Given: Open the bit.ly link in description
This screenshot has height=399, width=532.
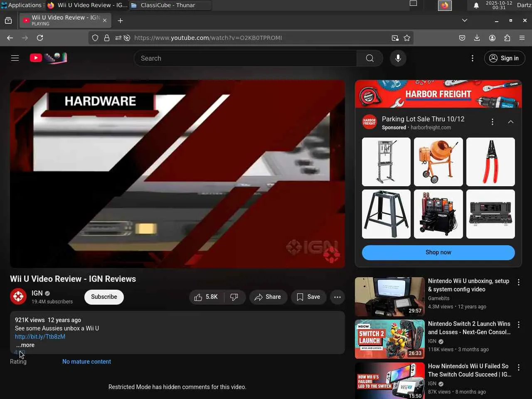Looking at the screenshot, I should (x=40, y=337).
